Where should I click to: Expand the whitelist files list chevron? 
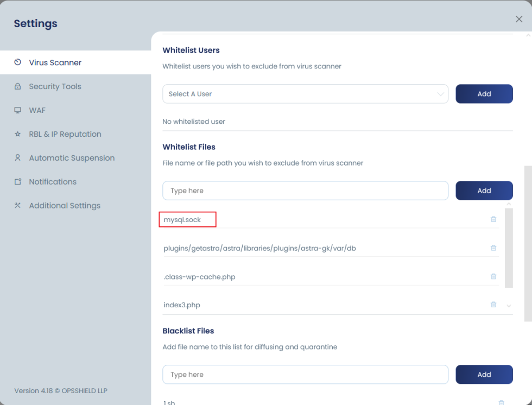click(x=509, y=306)
